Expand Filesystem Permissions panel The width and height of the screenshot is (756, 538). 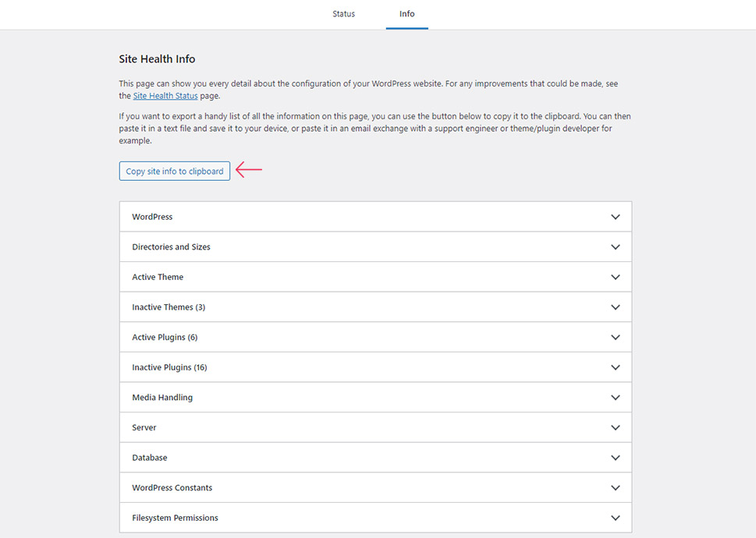[375, 518]
